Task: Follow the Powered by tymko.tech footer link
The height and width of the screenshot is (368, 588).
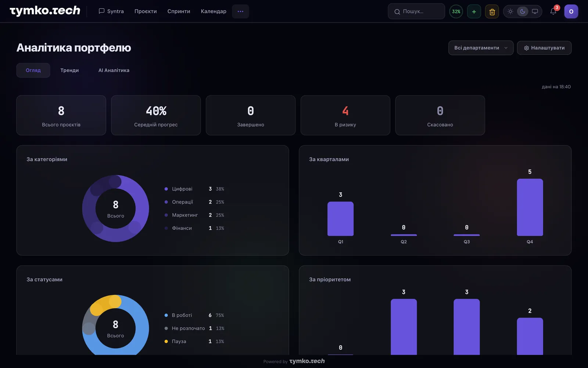Action: pos(294,361)
